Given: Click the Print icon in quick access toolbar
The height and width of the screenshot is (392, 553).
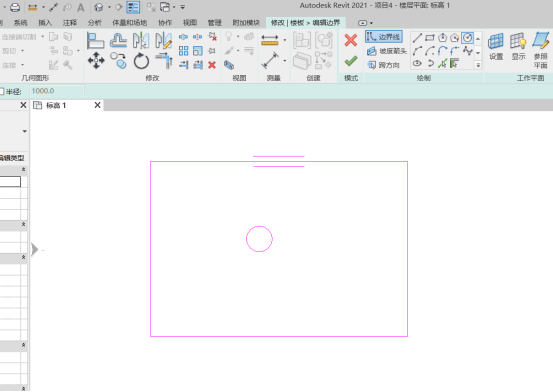Looking at the screenshot, I should click(15, 7).
